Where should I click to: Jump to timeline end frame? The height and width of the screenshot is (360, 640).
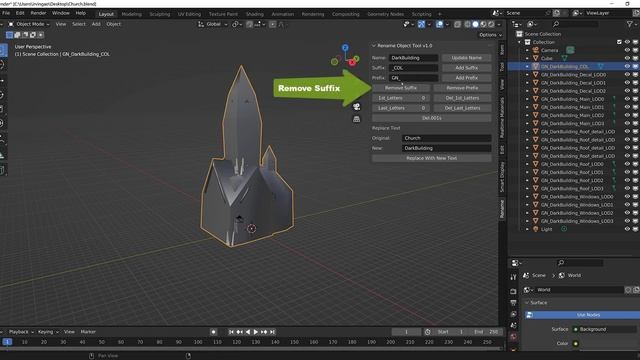pyautogui.click(x=272, y=332)
